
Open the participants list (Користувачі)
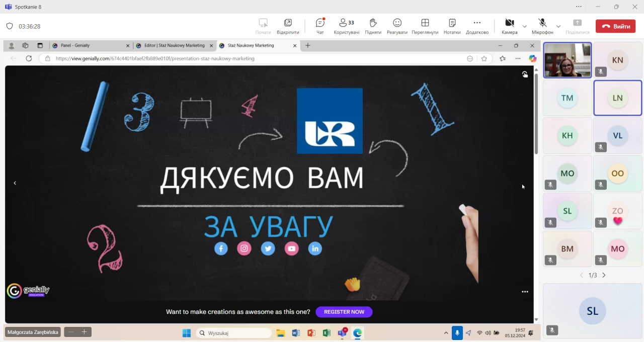347,26
